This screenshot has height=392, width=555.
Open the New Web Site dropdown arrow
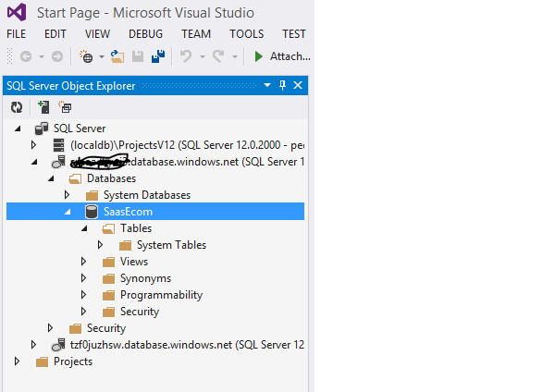102,56
